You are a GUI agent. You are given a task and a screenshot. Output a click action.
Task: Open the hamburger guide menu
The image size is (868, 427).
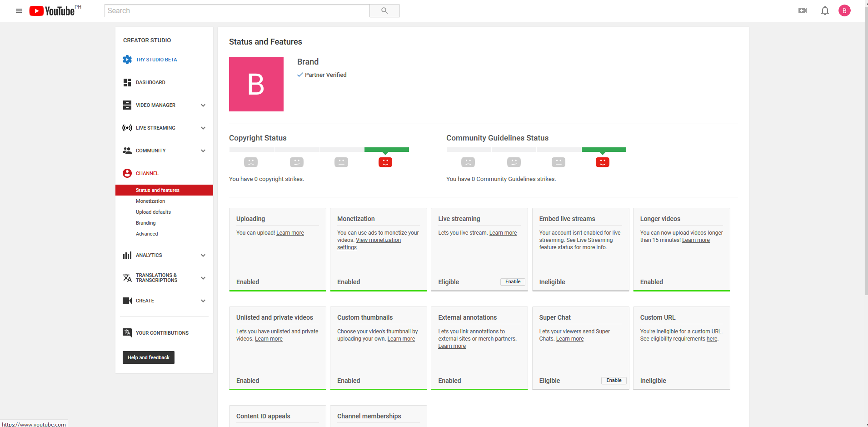19,11
